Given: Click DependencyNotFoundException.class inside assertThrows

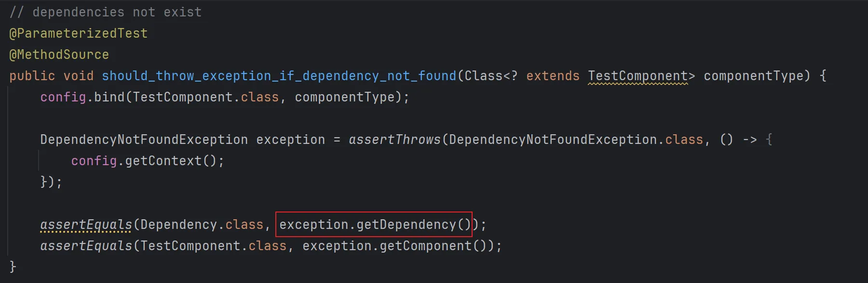Looking at the screenshot, I should 576,140.
